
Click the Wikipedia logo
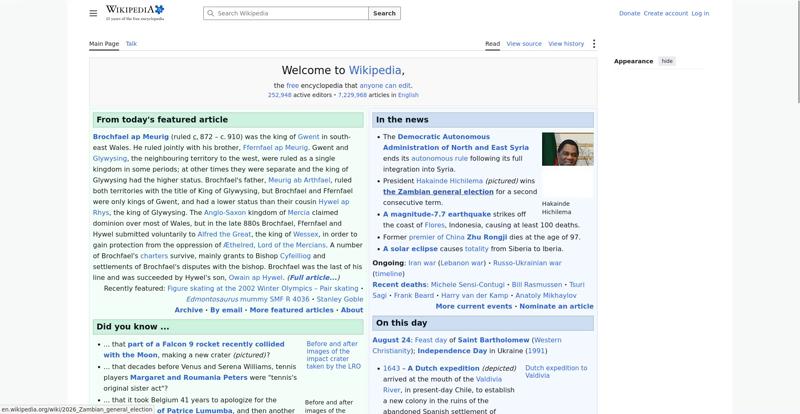coord(135,13)
